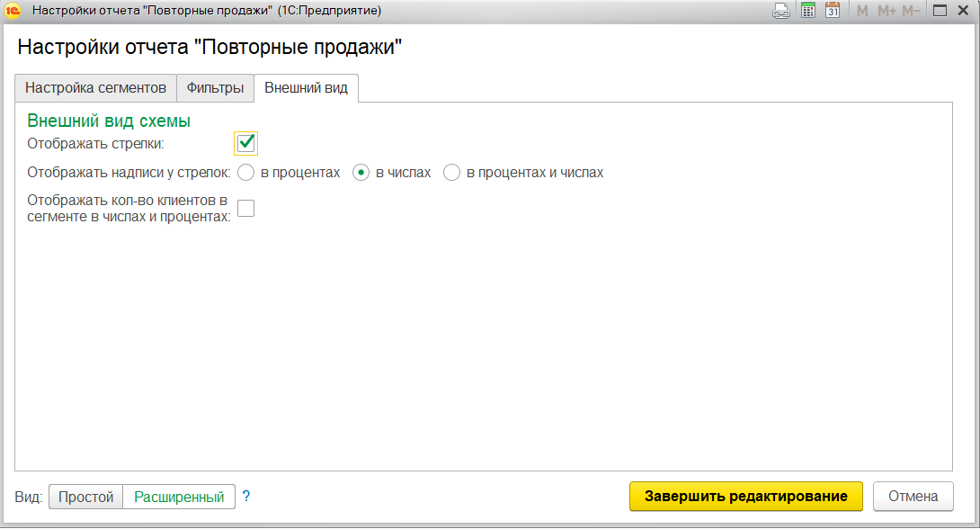Click the print icon in the title bar
980x529 pixels.
780,10
